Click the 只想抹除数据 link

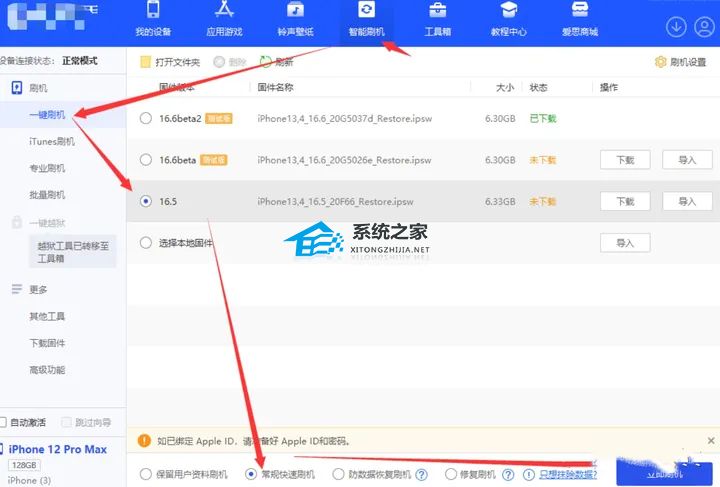click(568, 474)
